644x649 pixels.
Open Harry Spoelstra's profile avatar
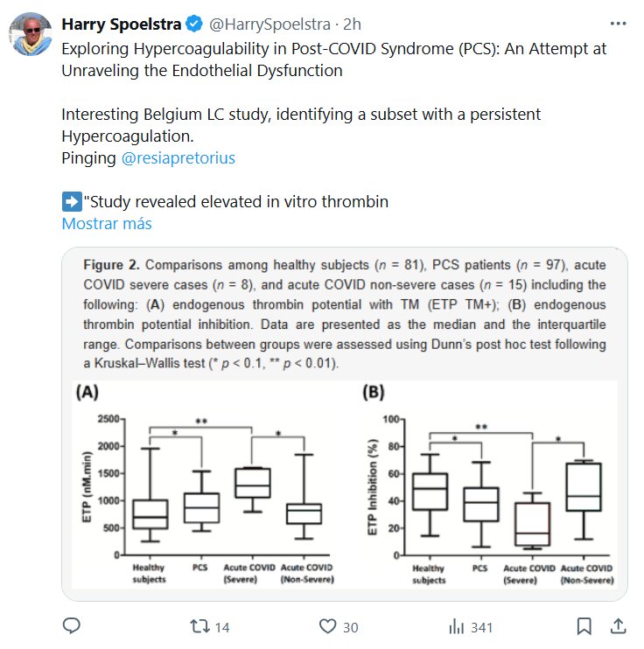point(30,35)
